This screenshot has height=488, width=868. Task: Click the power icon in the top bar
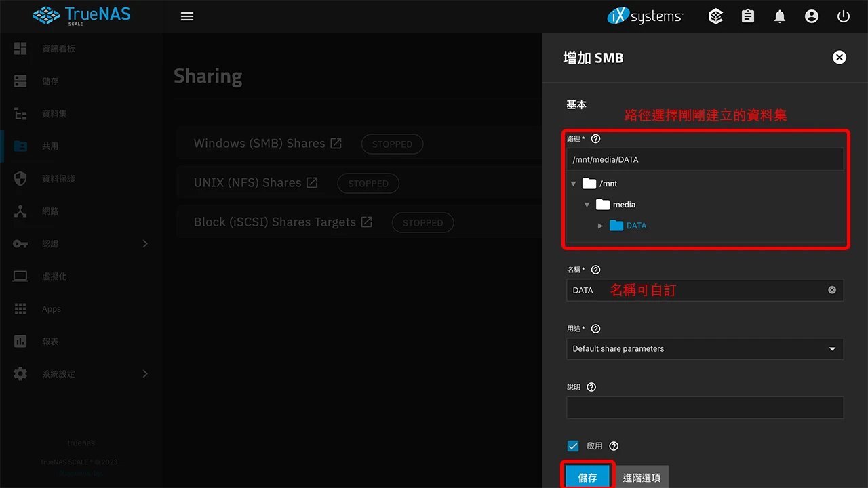(844, 16)
